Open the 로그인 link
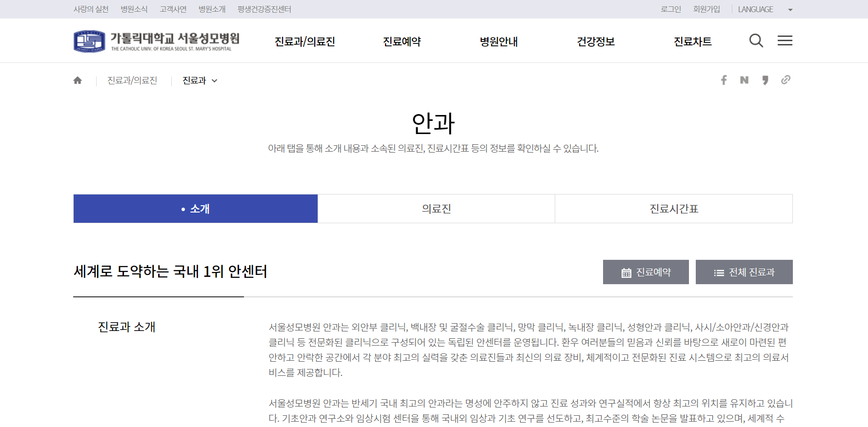Image resolution: width=868 pixels, height=427 pixels. coord(671,9)
